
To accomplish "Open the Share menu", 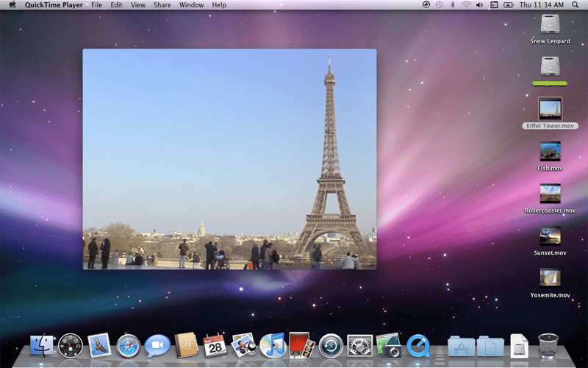I will 162,5.
